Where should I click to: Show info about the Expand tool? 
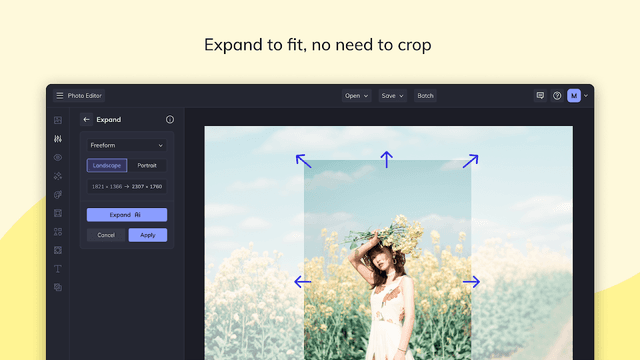pyautogui.click(x=170, y=120)
